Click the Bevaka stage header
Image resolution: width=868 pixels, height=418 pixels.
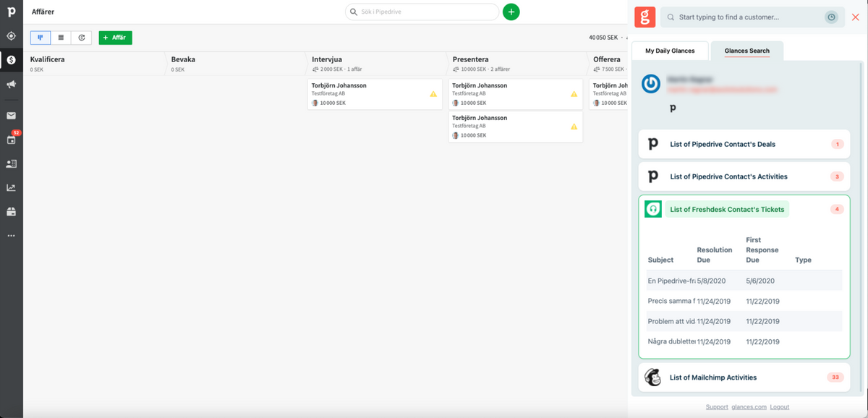[183, 59]
